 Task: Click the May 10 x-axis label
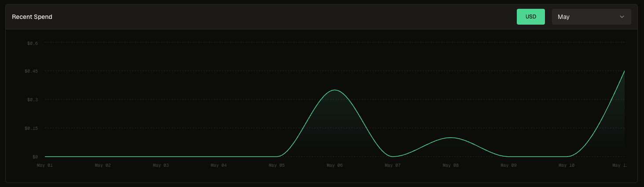click(x=567, y=165)
